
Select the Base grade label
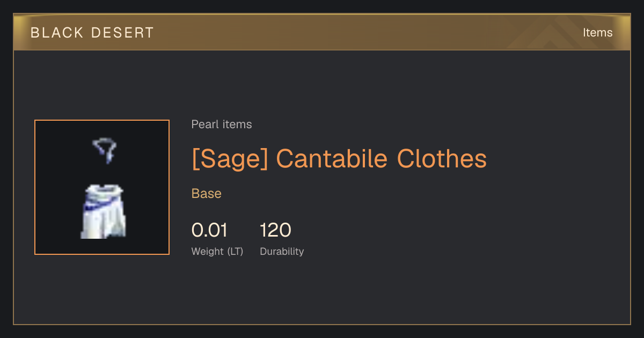[x=207, y=194]
